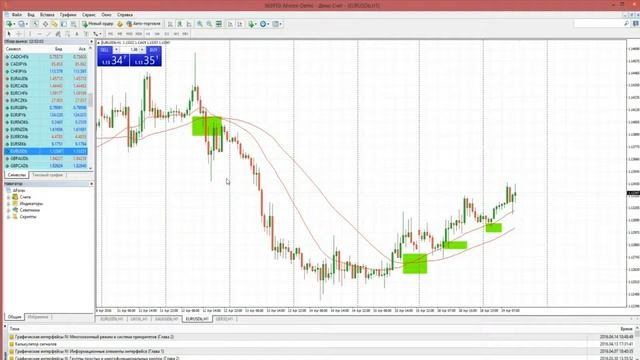640x360 pixels.
Task: Switch to Тиковый график tab
Action: pos(47,175)
